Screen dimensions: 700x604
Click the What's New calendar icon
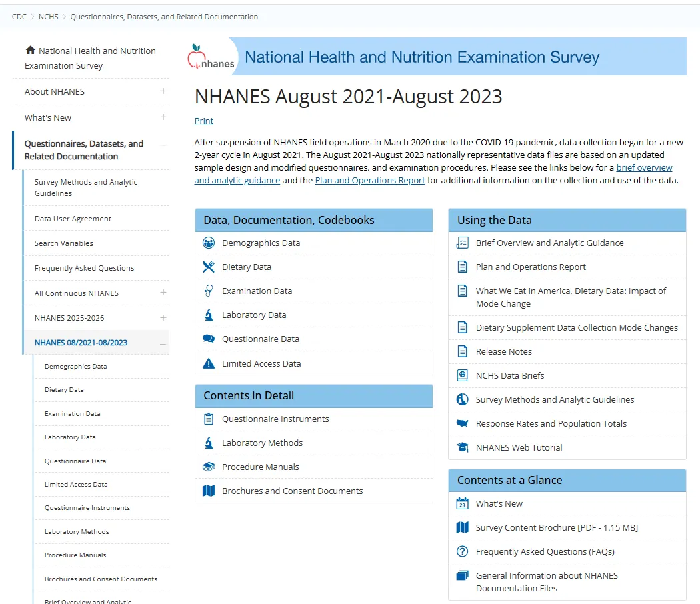[x=463, y=503]
